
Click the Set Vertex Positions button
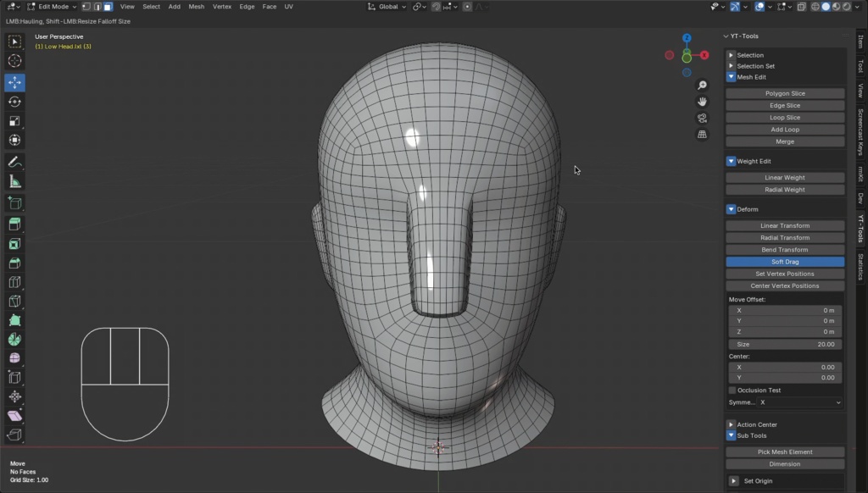785,274
